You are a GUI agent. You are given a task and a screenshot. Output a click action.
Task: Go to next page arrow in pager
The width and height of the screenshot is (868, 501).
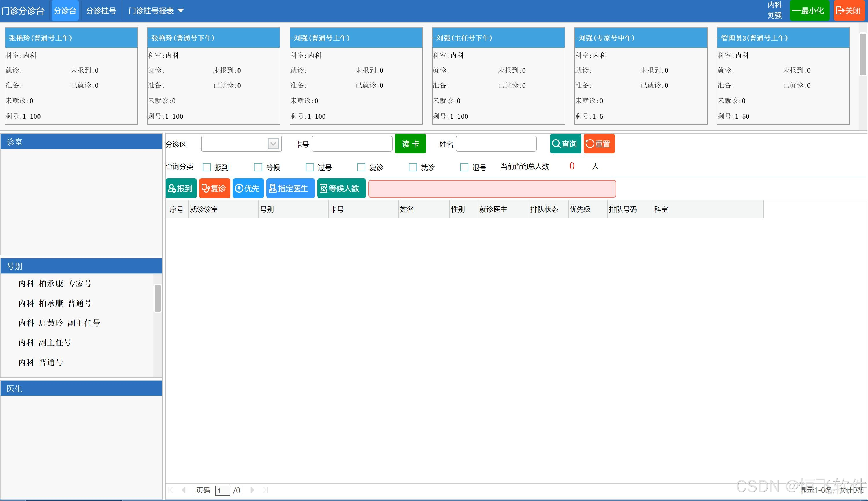252,490
